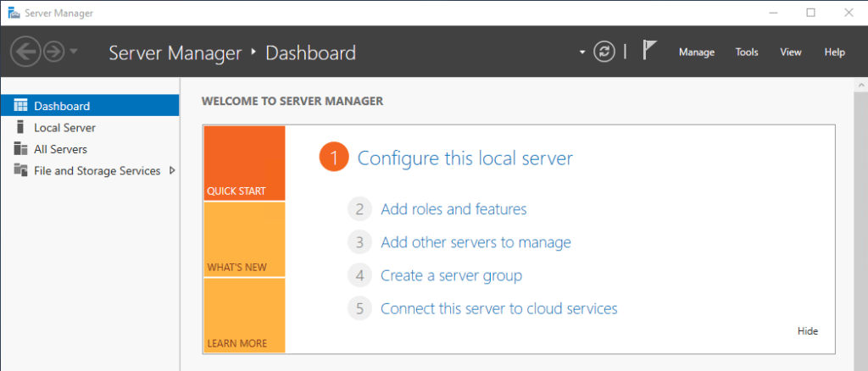Select the Learn More tile

tap(244, 315)
